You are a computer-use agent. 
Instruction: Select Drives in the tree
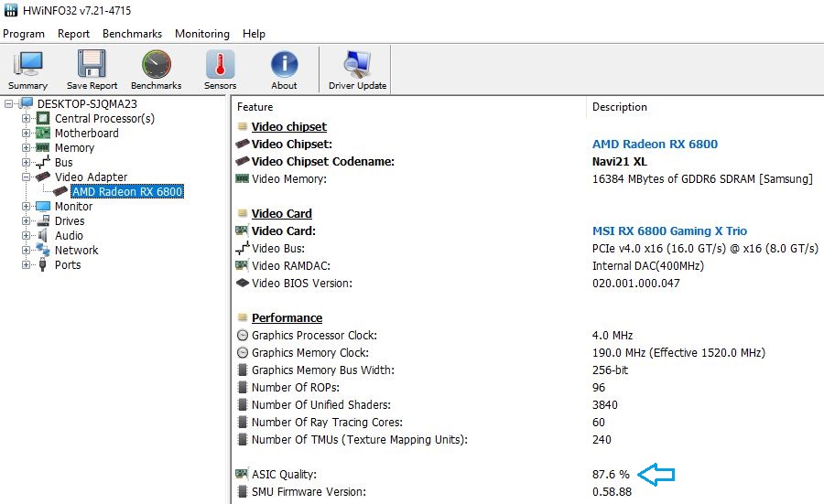click(x=70, y=221)
